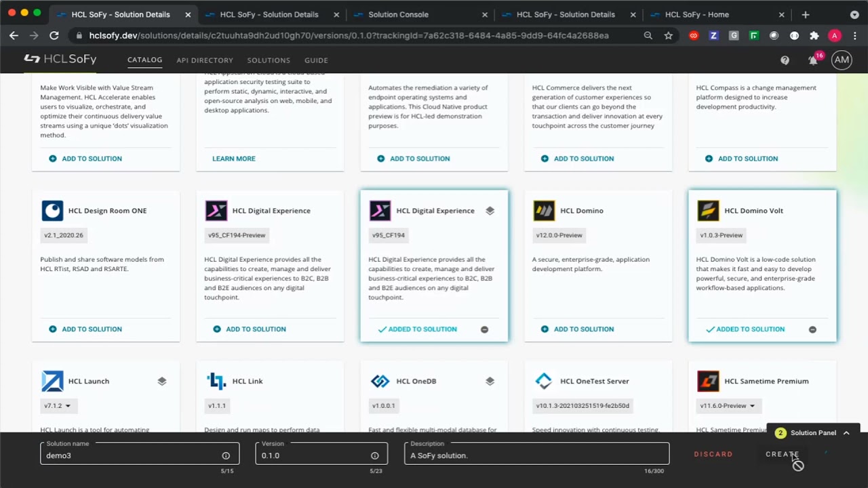The height and width of the screenshot is (488, 868).
Task: Click the Version input field
Action: point(321,454)
